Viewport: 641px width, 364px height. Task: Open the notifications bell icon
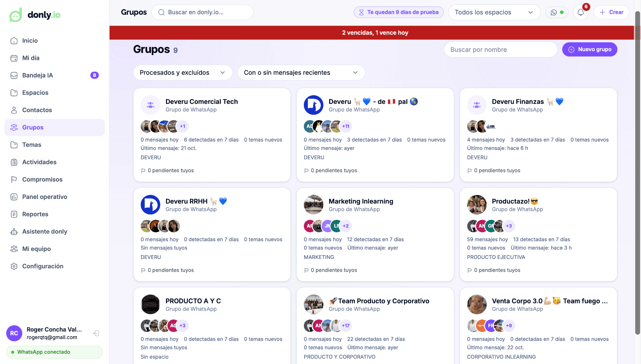coord(580,12)
